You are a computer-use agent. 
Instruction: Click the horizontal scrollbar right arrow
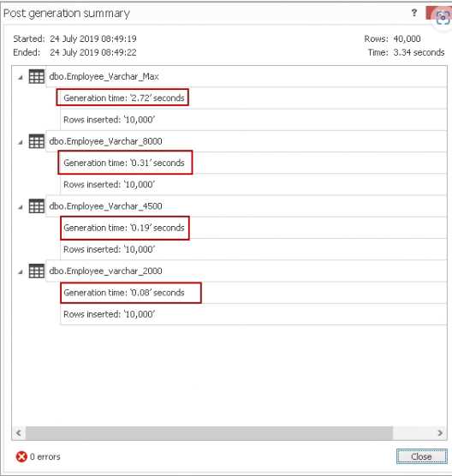coord(440,433)
